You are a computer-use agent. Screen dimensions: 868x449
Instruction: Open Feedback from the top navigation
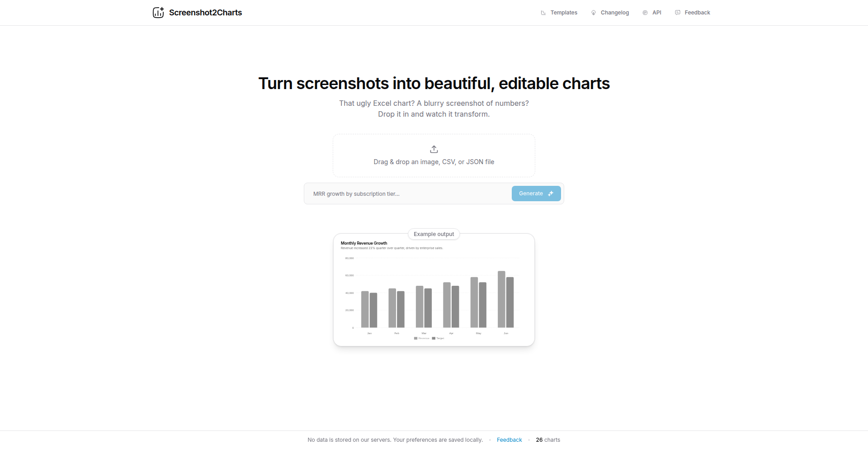[x=697, y=13]
